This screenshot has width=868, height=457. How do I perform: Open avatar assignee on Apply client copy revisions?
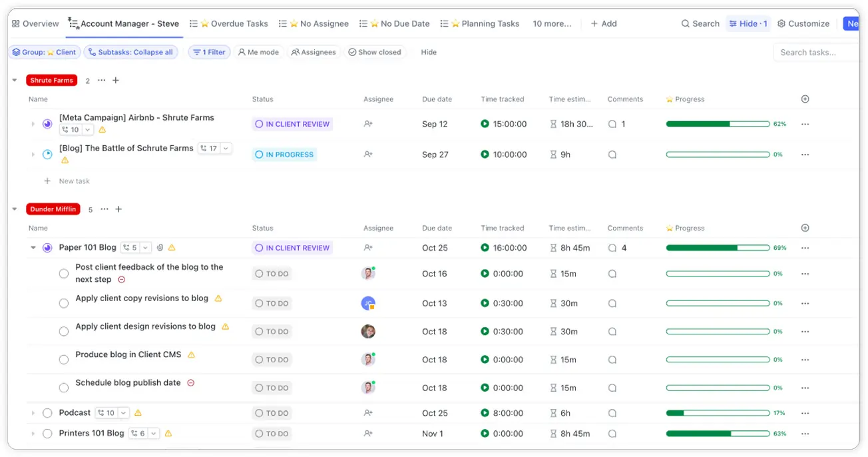(368, 303)
